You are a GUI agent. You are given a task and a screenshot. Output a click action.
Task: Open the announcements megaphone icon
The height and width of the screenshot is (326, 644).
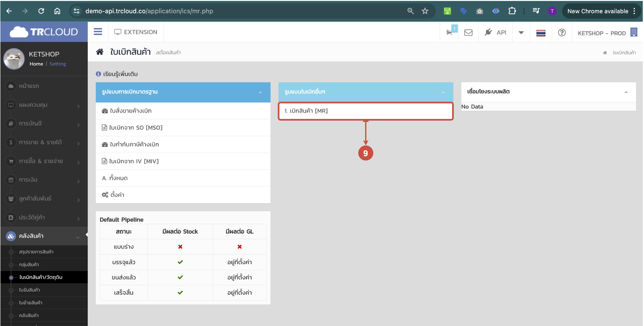point(449,32)
